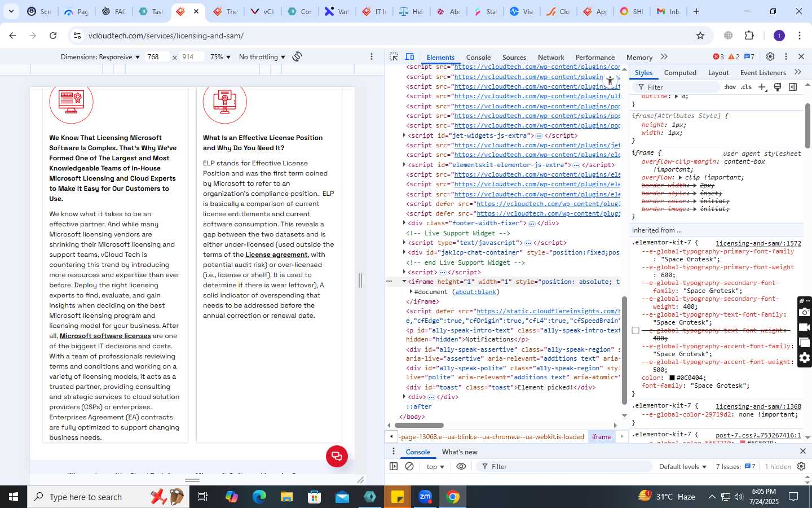Open the What's new drawer tab
The image size is (812, 508).
460,452
